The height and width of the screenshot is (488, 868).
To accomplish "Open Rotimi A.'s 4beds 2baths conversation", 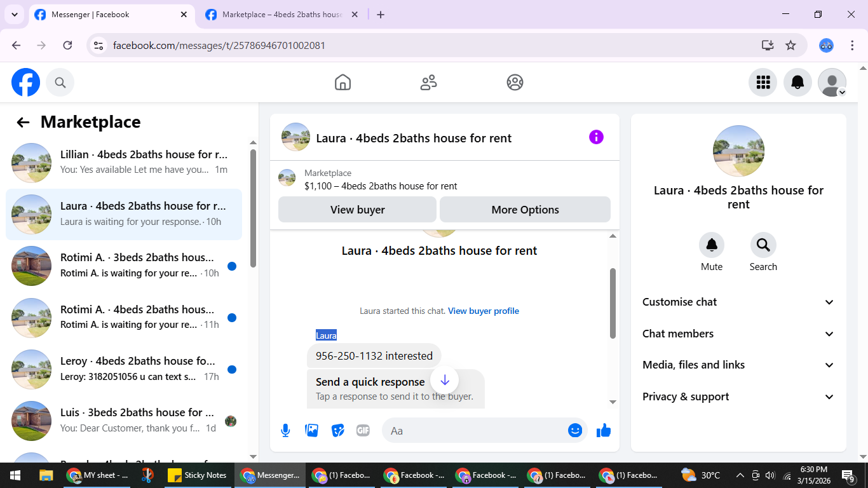I will coord(124,317).
